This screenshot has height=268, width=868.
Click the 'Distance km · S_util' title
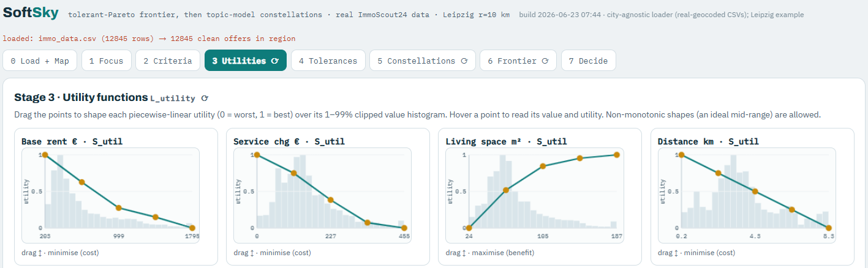[708, 141]
